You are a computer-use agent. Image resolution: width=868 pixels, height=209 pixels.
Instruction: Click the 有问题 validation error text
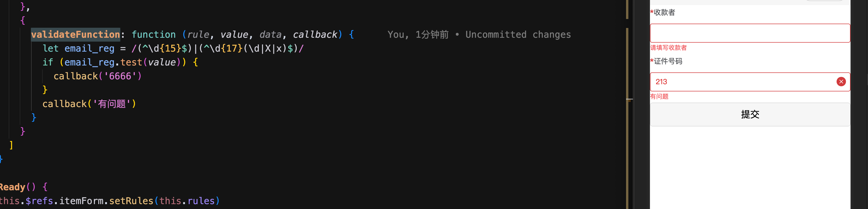click(659, 97)
